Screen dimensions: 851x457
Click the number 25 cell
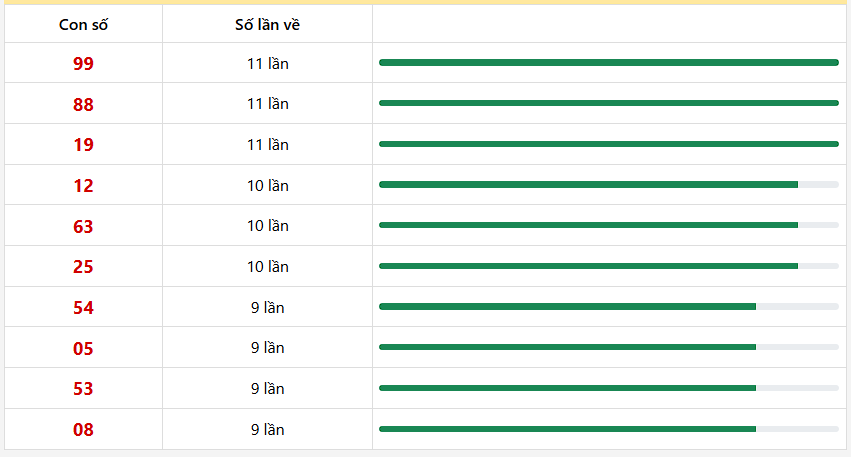coord(83,266)
